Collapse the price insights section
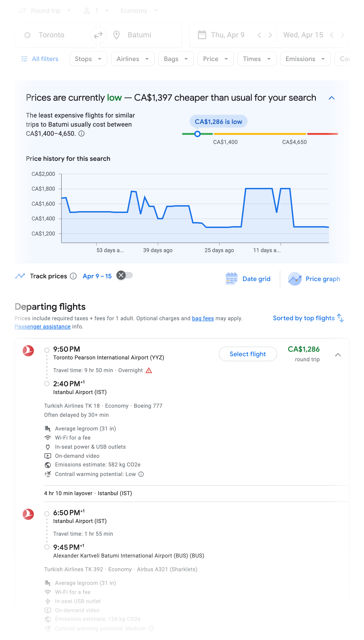This screenshot has height=640, width=364. coord(332,98)
